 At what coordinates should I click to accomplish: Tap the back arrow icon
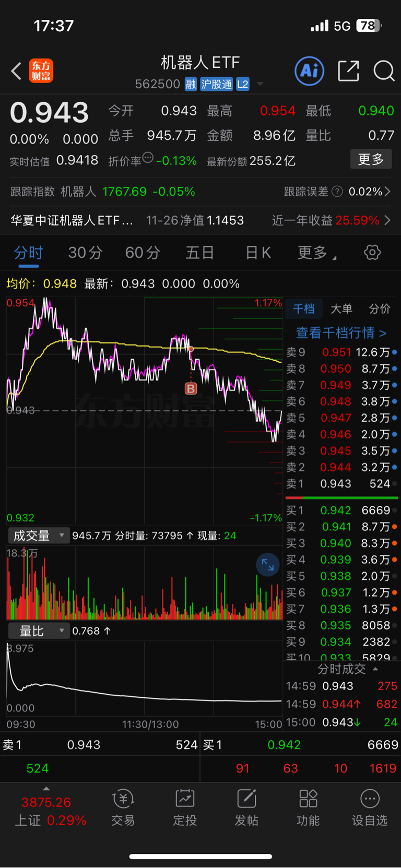[16, 71]
